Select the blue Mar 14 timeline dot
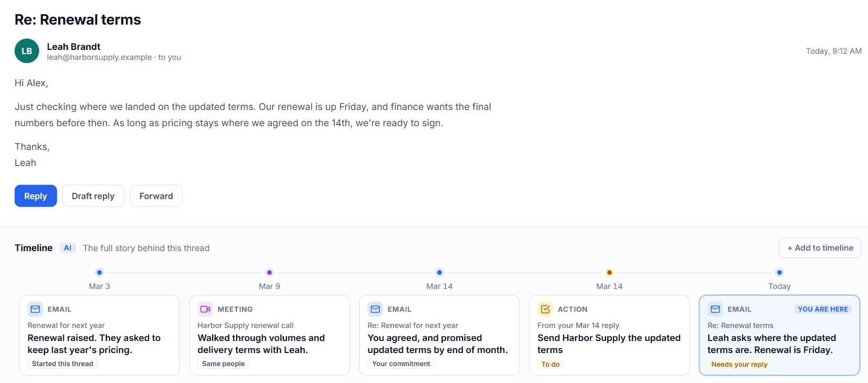868x383 pixels. coord(440,272)
